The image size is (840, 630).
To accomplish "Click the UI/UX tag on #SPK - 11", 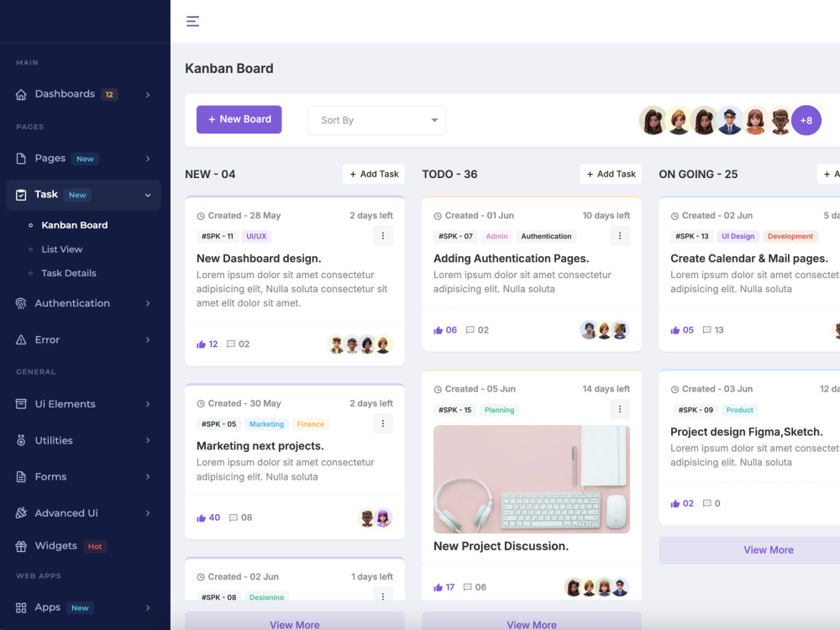I will point(256,236).
